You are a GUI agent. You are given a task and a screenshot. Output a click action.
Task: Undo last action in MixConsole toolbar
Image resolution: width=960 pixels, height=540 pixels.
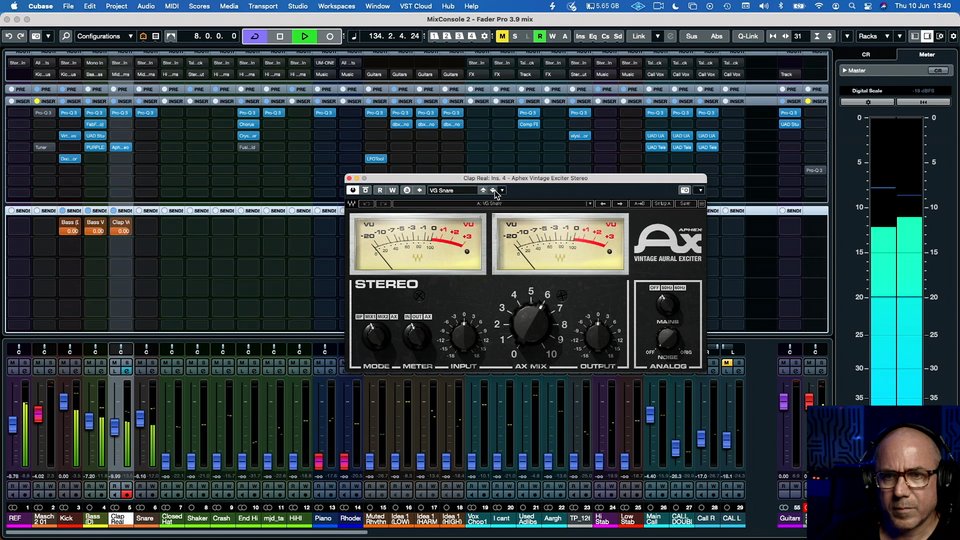point(9,36)
